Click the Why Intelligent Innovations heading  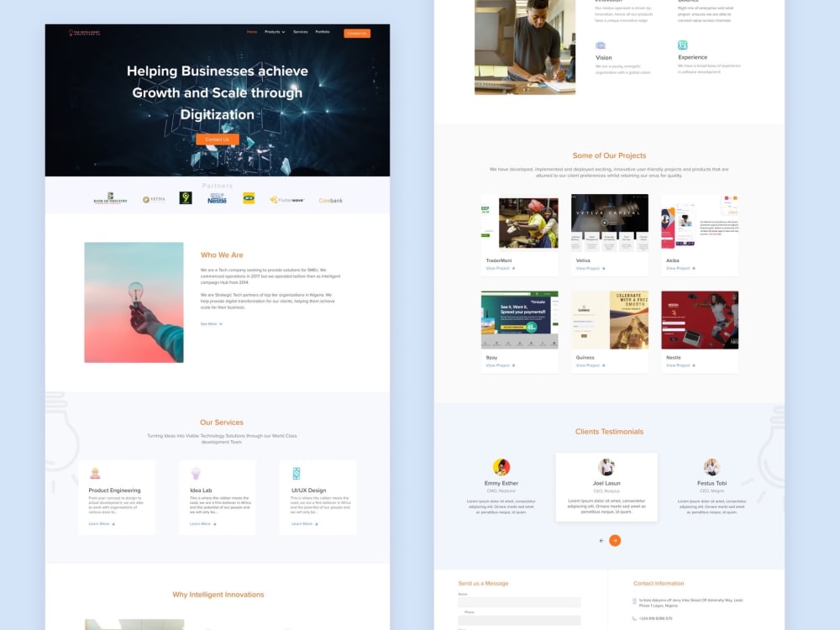(218, 595)
